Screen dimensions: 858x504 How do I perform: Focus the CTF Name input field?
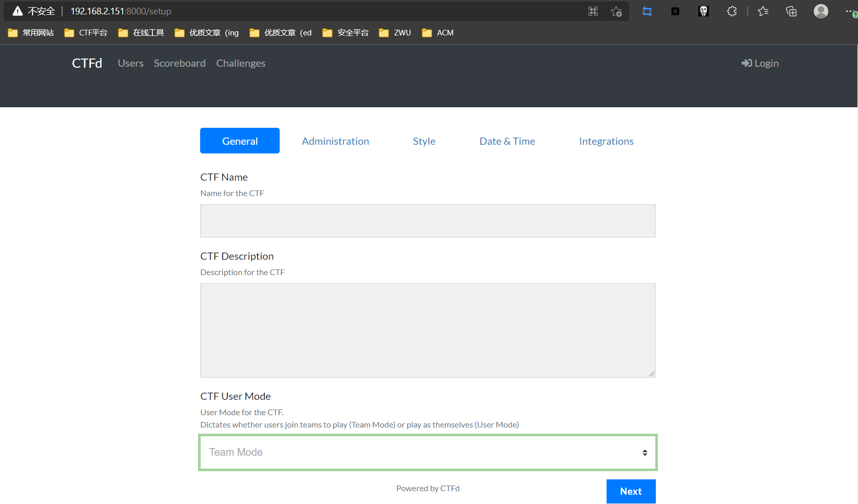click(428, 221)
